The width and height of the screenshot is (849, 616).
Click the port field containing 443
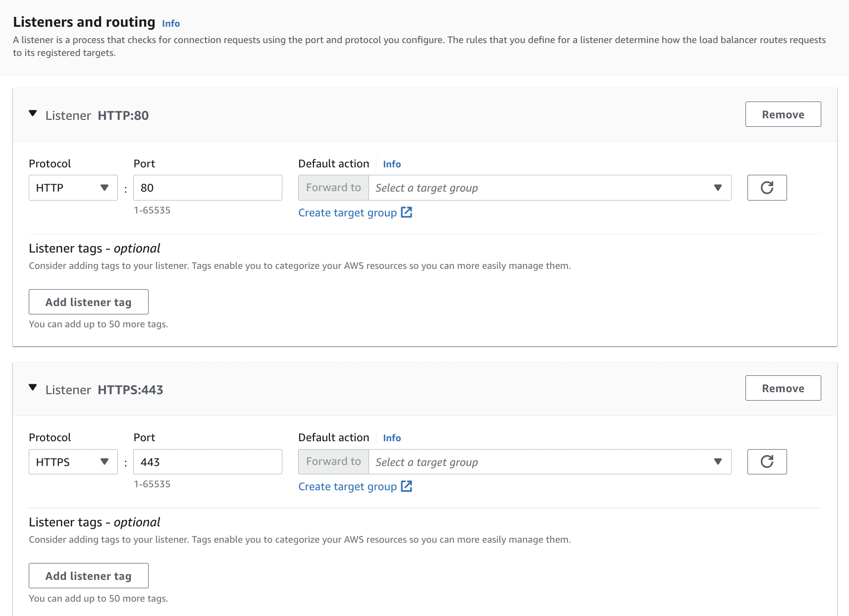point(208,462)
